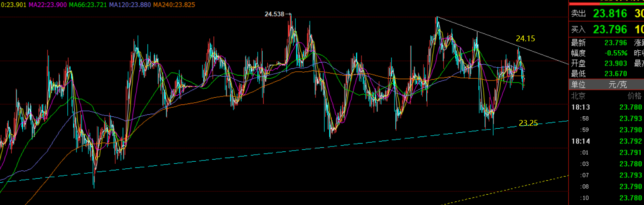Click the 开盘 label
This screenshot has width=644, height=205.
pyautogui.click(x=578, y=64)
